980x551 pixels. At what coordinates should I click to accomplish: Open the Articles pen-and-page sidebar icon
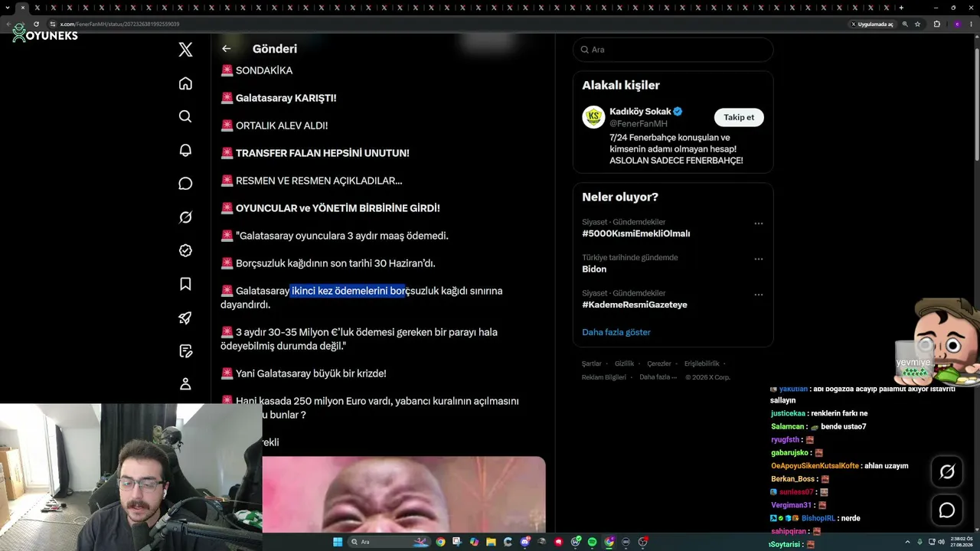(185, 351)
